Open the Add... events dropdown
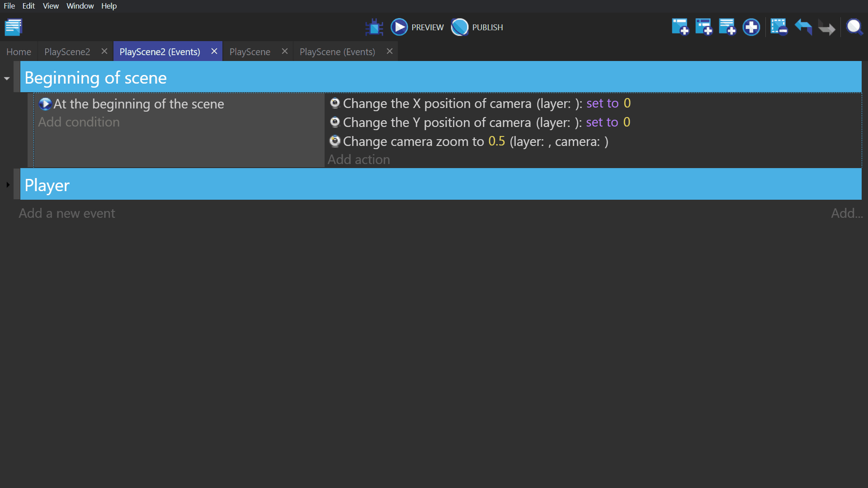The width and height of the screenshot is (868, 488). tap(846, 213)
